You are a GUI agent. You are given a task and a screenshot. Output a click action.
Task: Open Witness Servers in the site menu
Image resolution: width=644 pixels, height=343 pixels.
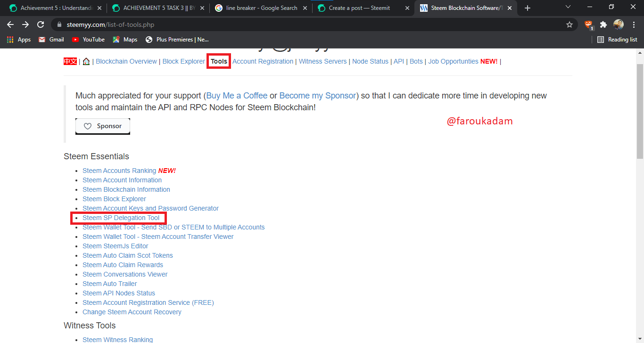coord(322,61)
